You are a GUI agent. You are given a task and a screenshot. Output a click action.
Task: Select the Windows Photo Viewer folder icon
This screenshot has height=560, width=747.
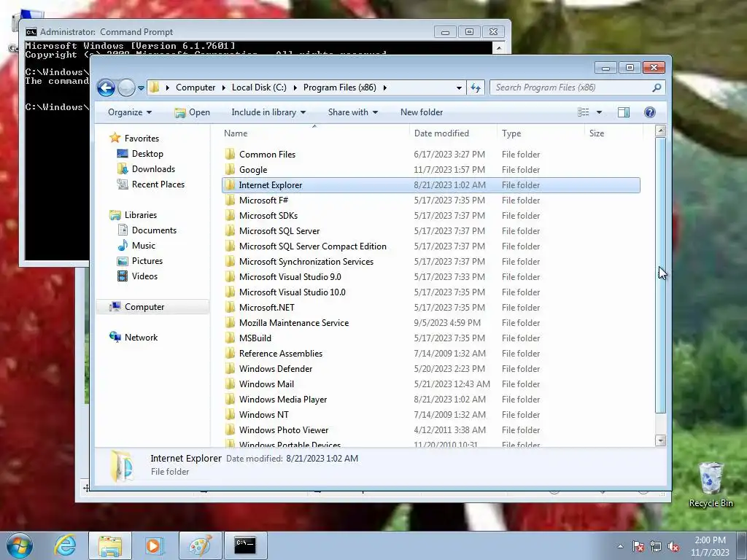pyautogui.click(x=230, y=429)
